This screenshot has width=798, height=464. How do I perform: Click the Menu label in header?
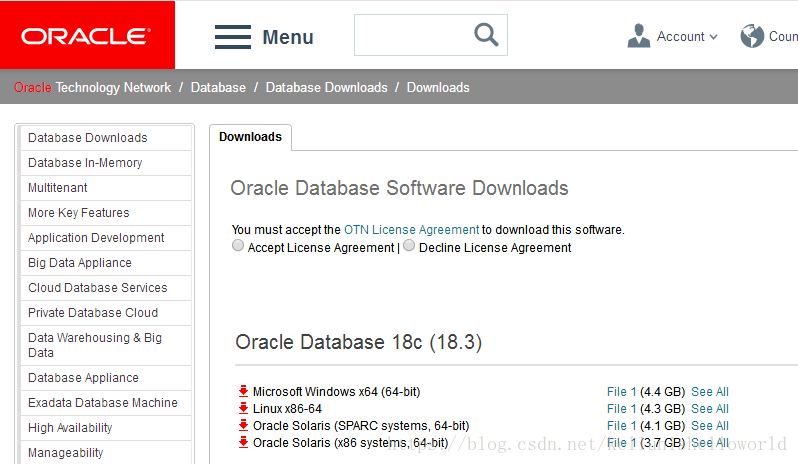click(x=288, y=37)
